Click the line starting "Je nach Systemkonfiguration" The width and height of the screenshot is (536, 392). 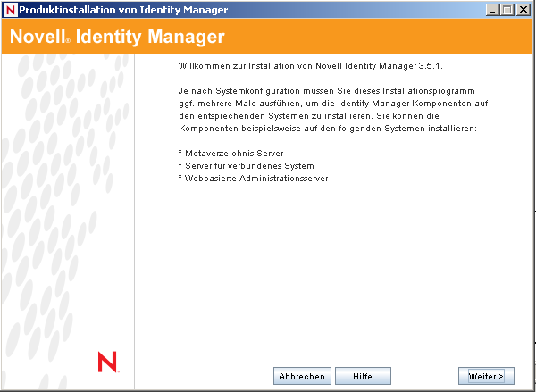pyautogui.click(x=326, y=91)
